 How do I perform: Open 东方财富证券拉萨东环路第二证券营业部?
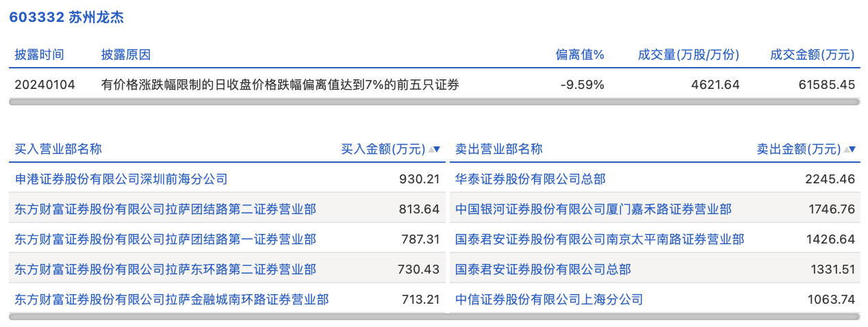click(165, 270)
